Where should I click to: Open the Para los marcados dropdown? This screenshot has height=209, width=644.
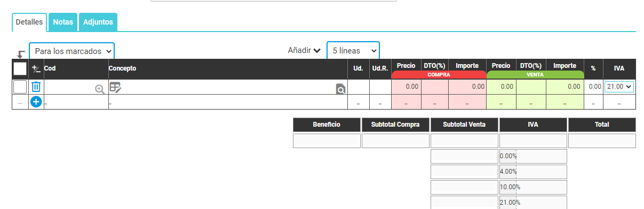pyautogui.click(x=71, y=51)
